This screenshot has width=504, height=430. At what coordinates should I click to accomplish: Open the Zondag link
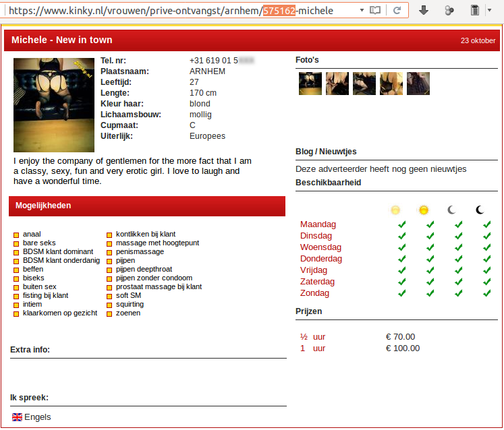[x=314, y=293]
